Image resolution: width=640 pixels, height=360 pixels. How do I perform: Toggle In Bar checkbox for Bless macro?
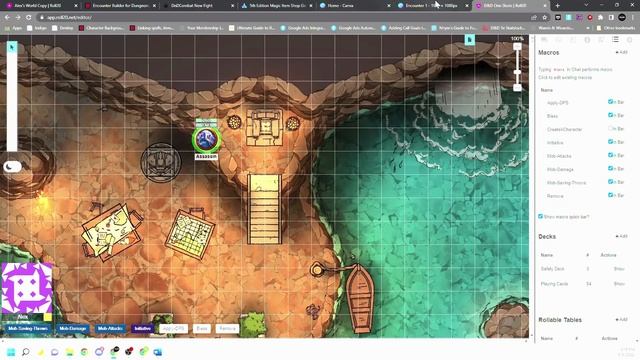pos(610,115)
